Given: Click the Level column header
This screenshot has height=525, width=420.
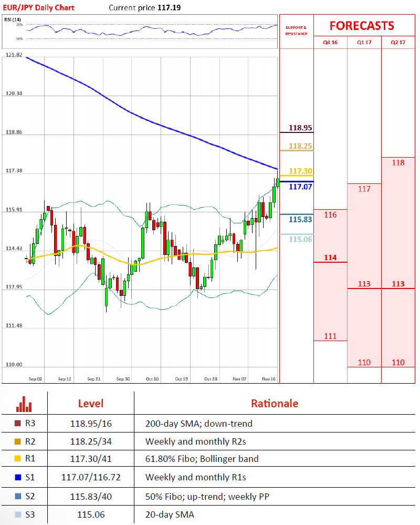Looking at the screenshot, I should (x=91, y=404).
